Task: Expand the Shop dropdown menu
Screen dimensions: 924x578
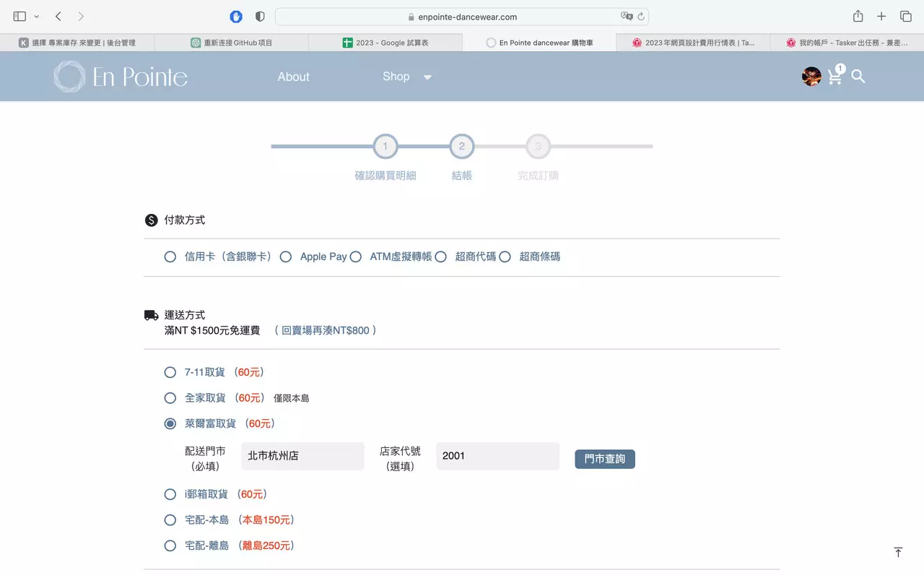Action: tap(407, 76)
